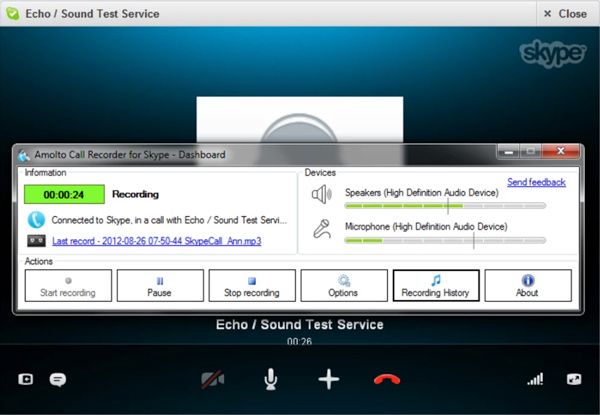Click the Skype icon in the title bar
The height and width of the screenshot is (415, 600).
[x=13, y=14]
